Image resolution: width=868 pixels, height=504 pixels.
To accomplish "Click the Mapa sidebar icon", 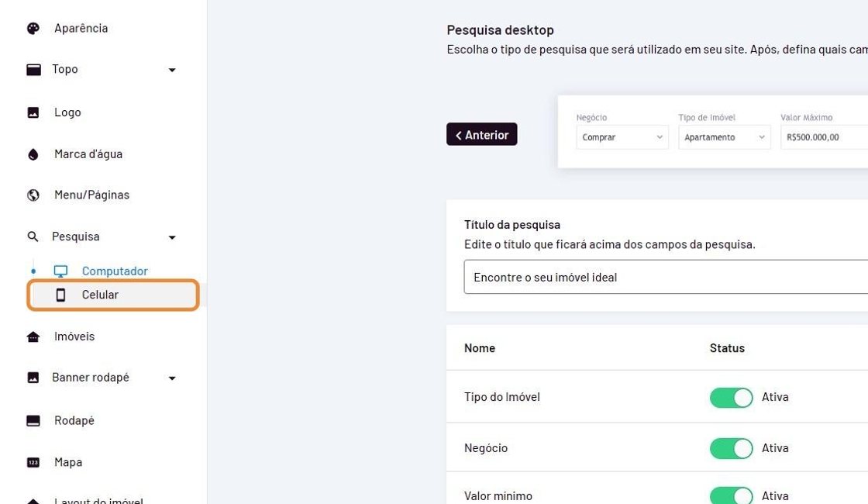I will click(x=33, y=462).
